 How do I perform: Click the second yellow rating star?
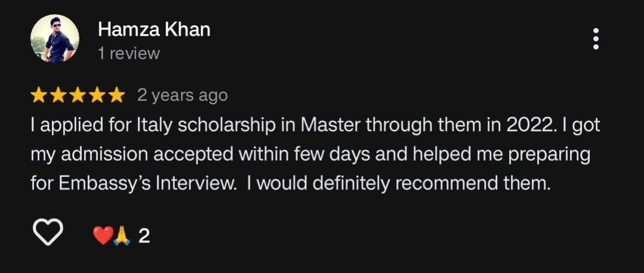pyautogui.click(x=59, y=95)
